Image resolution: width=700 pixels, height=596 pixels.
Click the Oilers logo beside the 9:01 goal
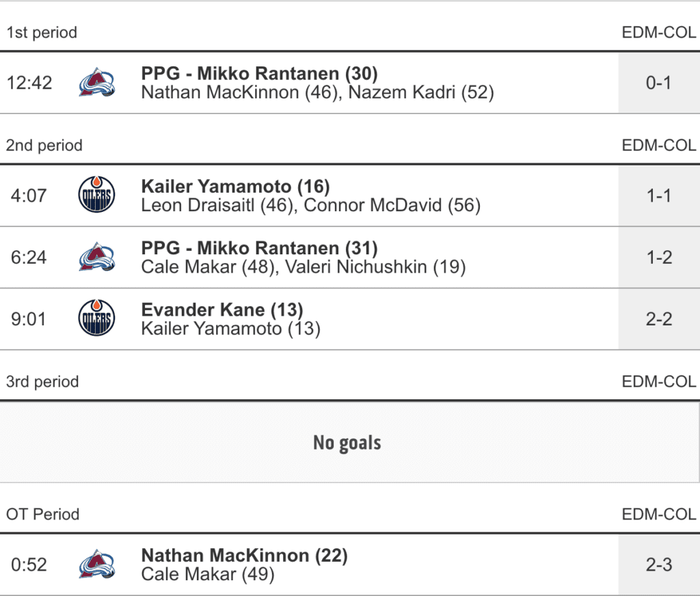pos(96,319)
